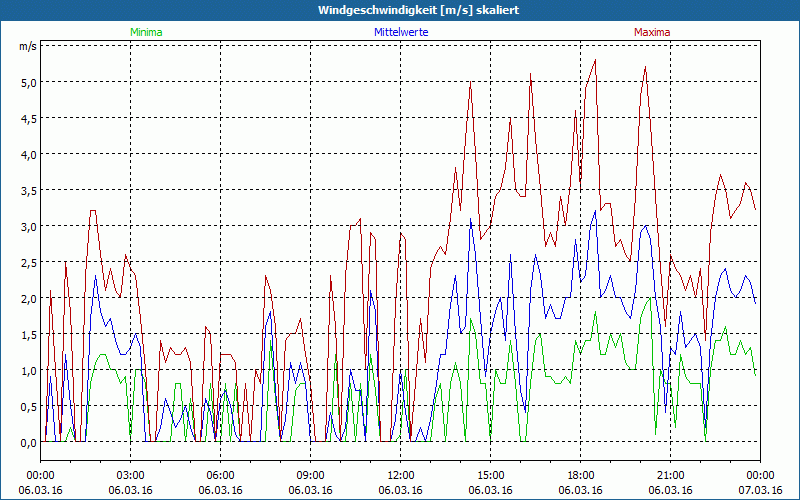Click the red Maxima legend label
The image size is (800, 500).
(652, 32)
